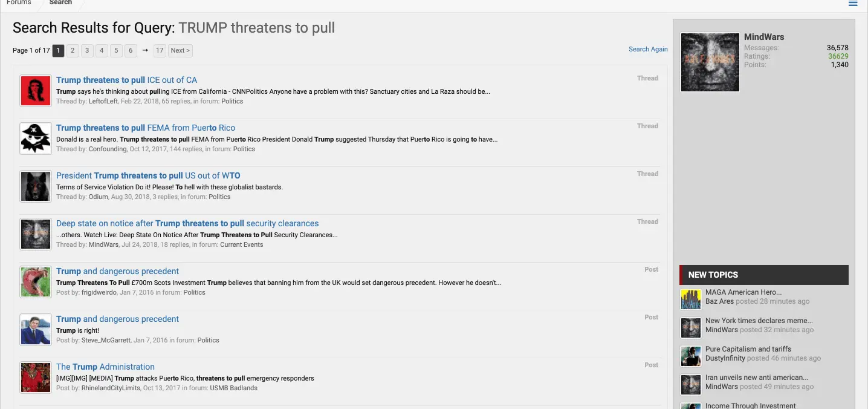Click LeftofLeft's red avatar icon
The height and width of the screenshot is (409, 868).
[x=35, y=90]
